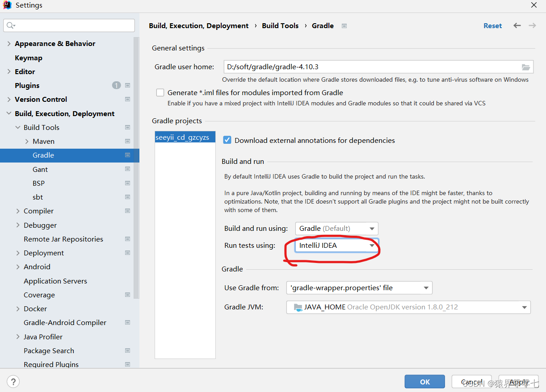Expand the Android node
Screen dimensions: 546x392
click(x=18, y=267)
